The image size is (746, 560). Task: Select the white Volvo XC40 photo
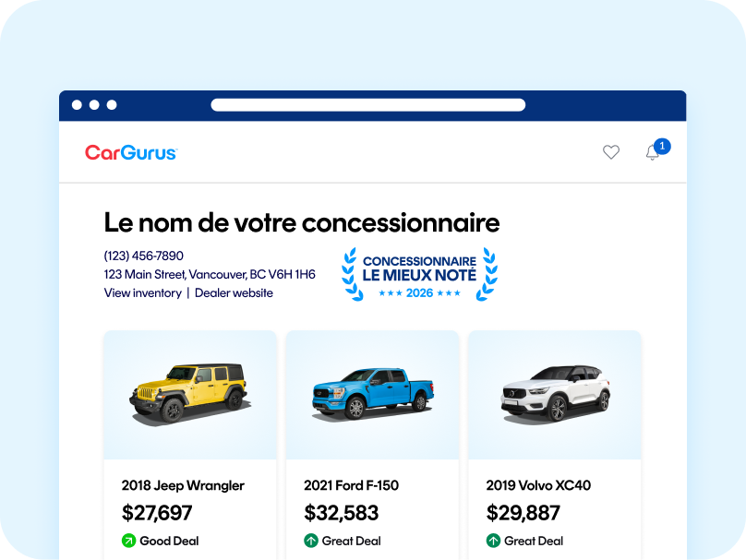[x=555, y=393]
